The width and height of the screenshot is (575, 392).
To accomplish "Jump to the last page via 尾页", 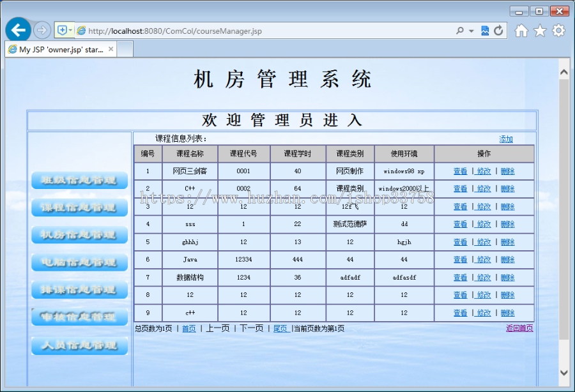I will (281, 328).
